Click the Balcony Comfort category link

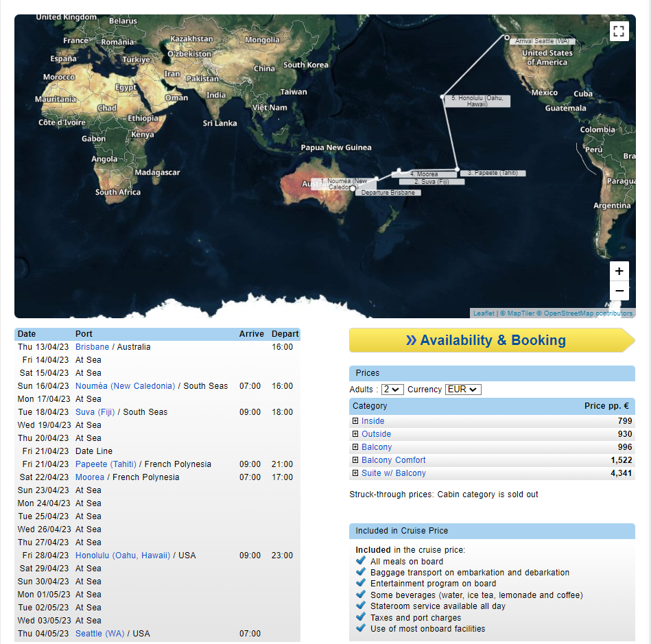(x=393, y=460)
